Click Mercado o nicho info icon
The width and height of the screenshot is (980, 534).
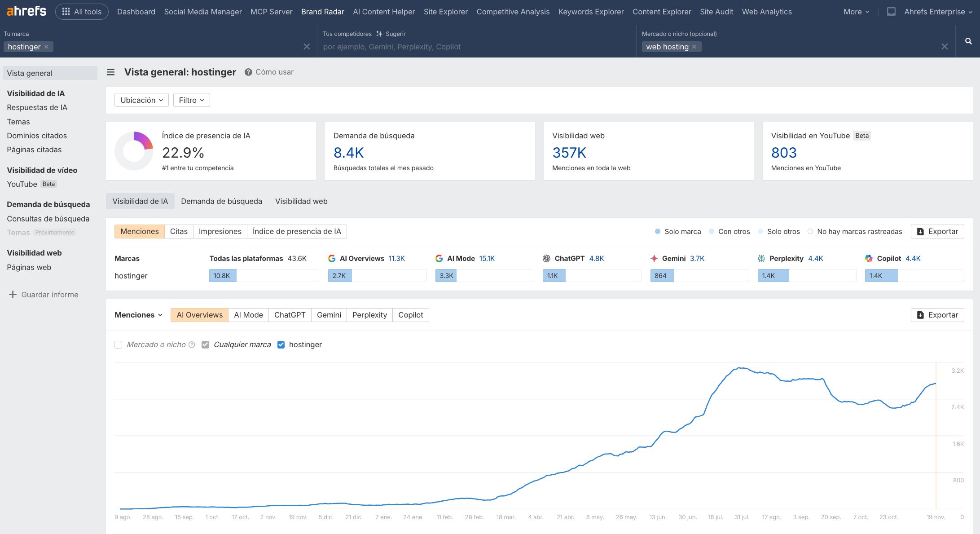click(192, 344)
